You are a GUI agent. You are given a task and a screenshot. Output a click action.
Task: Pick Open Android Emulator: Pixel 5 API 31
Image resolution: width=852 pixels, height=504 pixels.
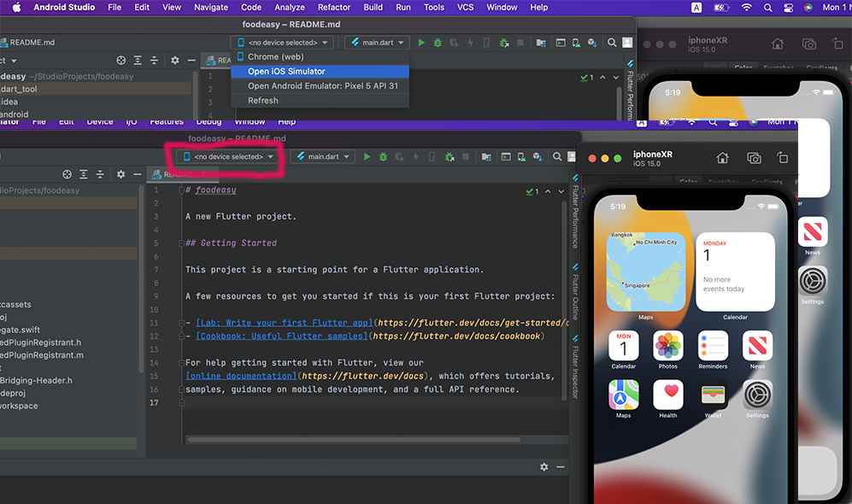pos(320,85)
